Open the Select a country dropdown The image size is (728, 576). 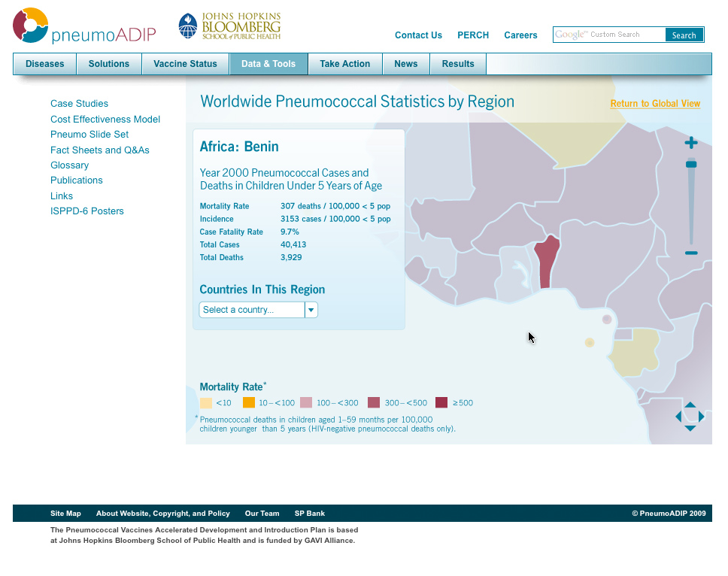coord(251,310)
